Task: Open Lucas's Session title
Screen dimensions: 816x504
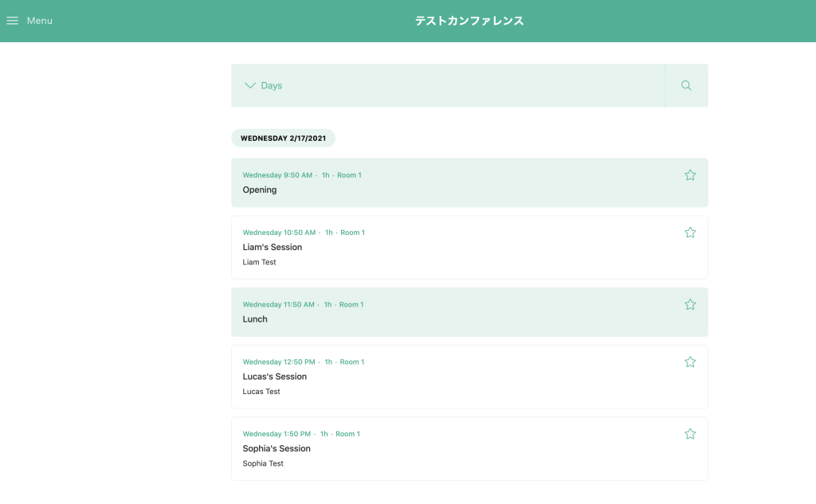Action: pos(275,377)
